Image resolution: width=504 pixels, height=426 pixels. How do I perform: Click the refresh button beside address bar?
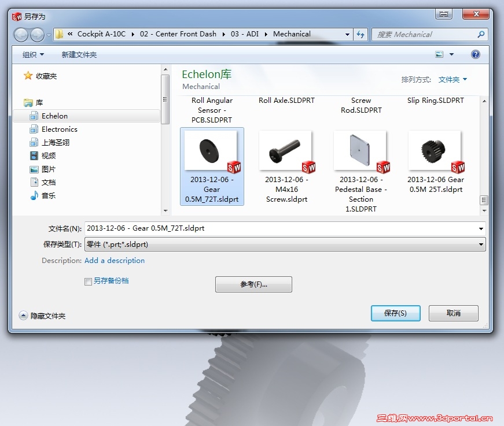(x=360, y=34)
